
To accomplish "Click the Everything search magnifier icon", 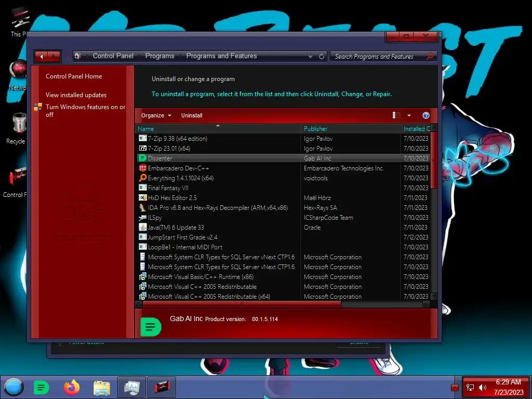I will click(142, 178).
